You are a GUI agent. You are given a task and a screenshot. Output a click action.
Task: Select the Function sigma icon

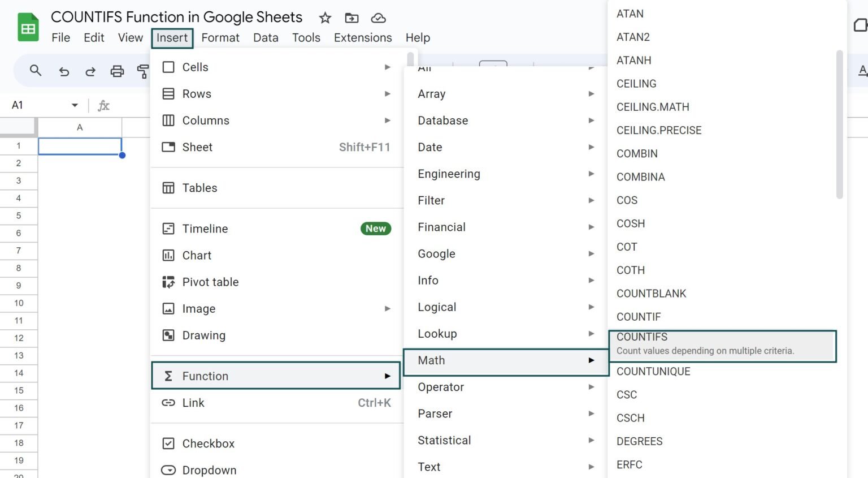[168, 376]
